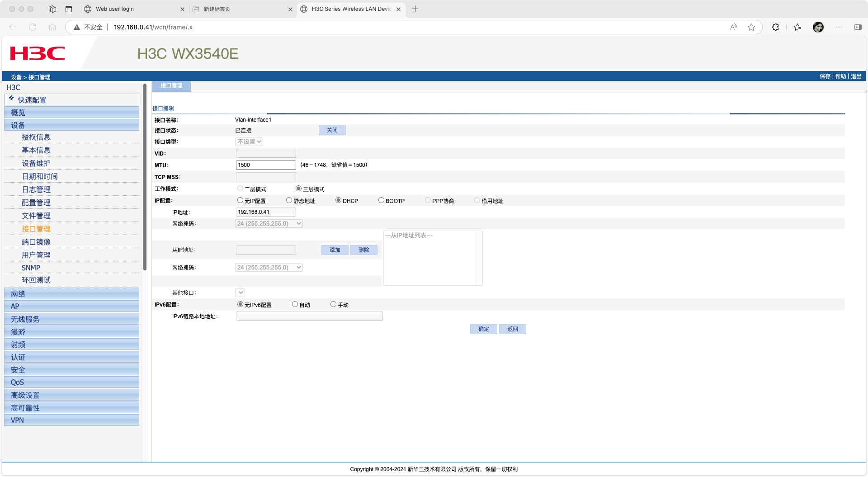
Task: Open SNMP menu item
Action: click(31, 268)
